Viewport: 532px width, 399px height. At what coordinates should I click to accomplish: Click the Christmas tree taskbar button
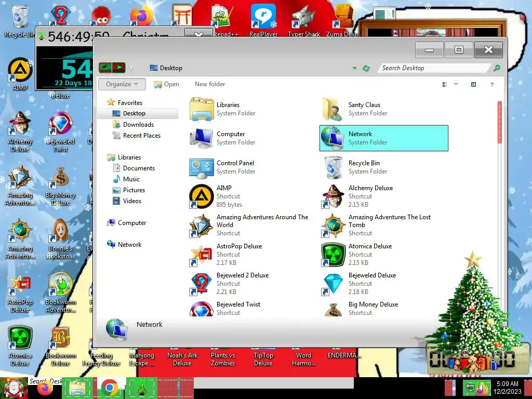point(141,388)
